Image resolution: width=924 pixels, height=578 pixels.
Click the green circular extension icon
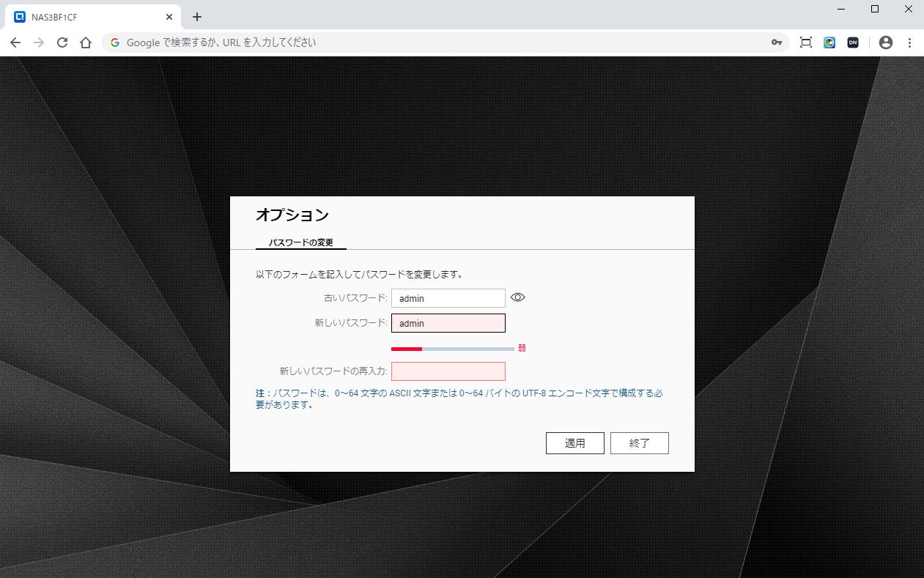pyautogui.click(x=829, y=42)
